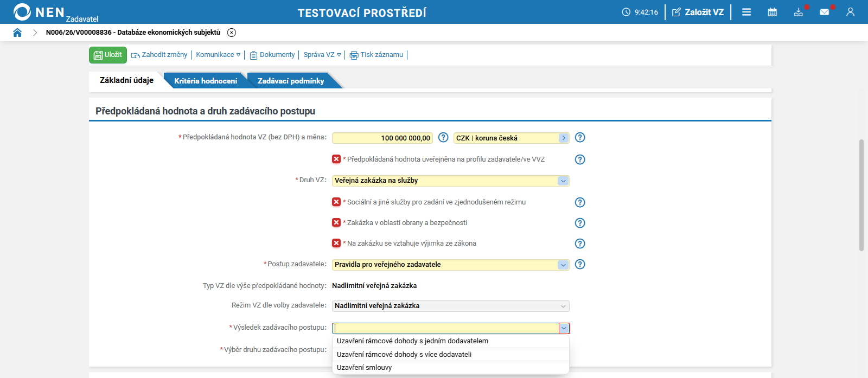868x378 pixels.
Task: Show help for obrany a bezpečnosti option
Action: coord(580,223)
